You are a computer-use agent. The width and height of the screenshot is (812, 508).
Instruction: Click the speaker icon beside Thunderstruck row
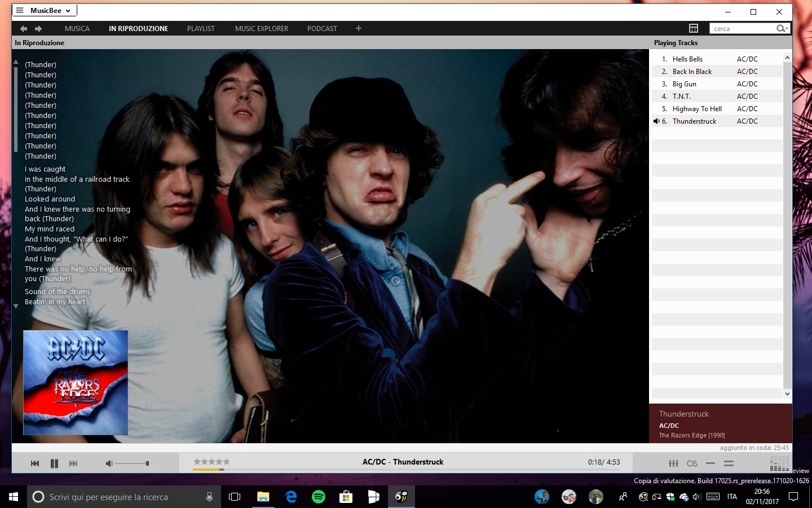(x=656, y=121)
